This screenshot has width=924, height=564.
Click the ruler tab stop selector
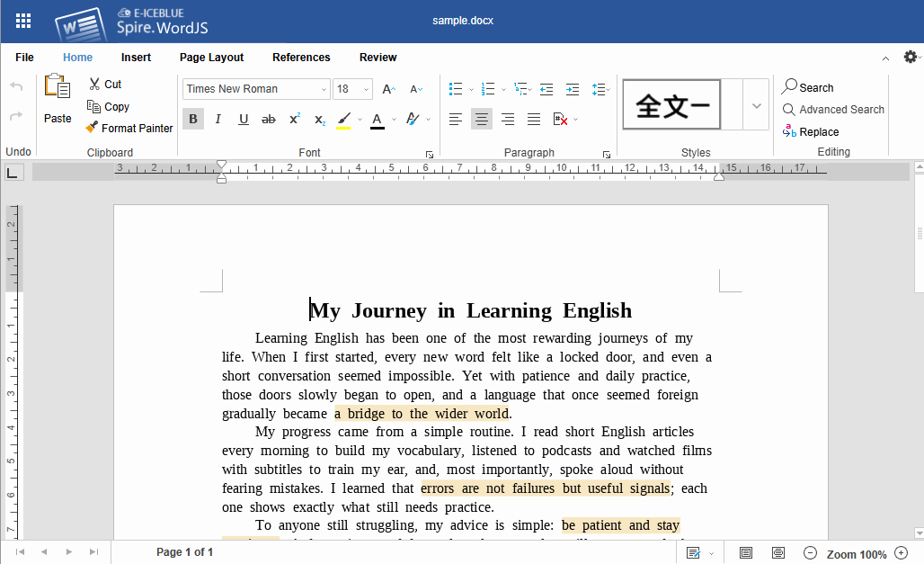(x=14, y=173)
